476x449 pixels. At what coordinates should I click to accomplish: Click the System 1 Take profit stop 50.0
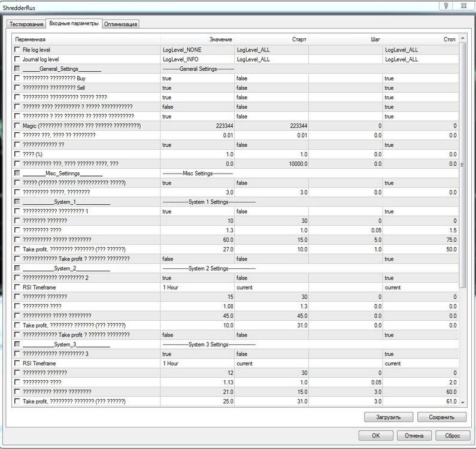tap(451, 249)
